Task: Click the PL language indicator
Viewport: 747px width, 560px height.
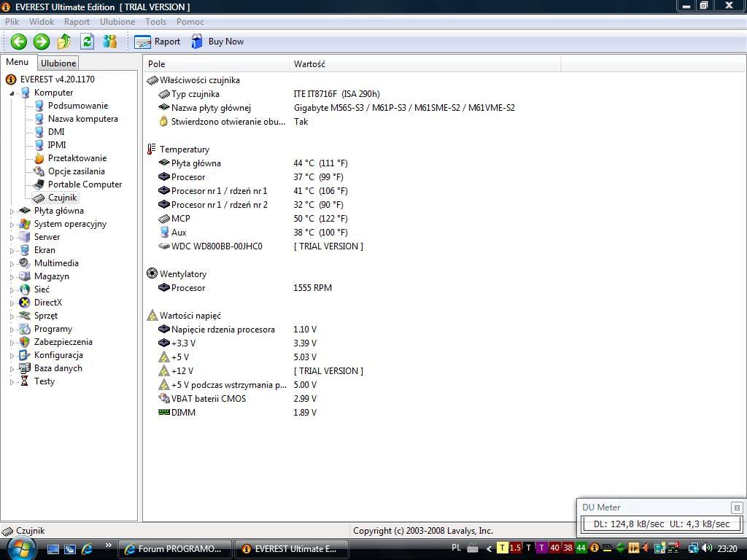Action: 456,548
